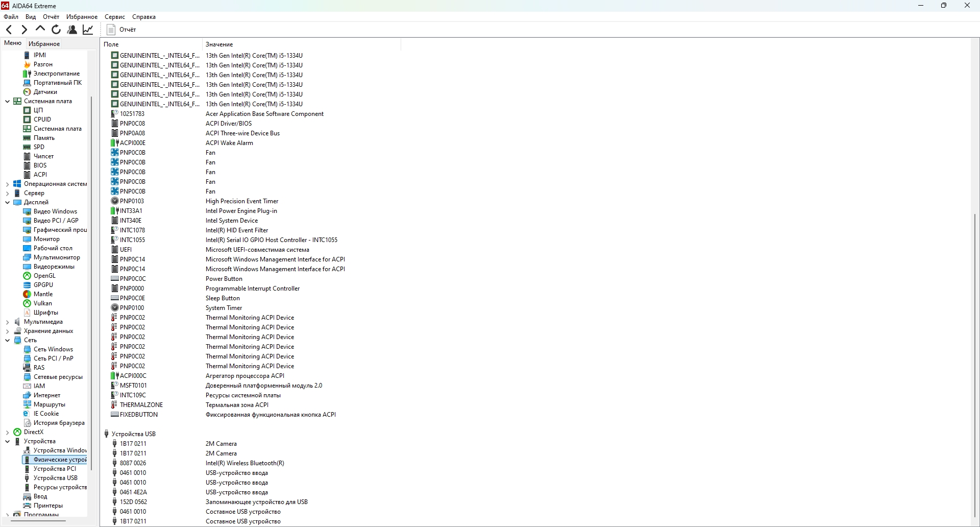Select the Монитор icon

coord(27,239)
